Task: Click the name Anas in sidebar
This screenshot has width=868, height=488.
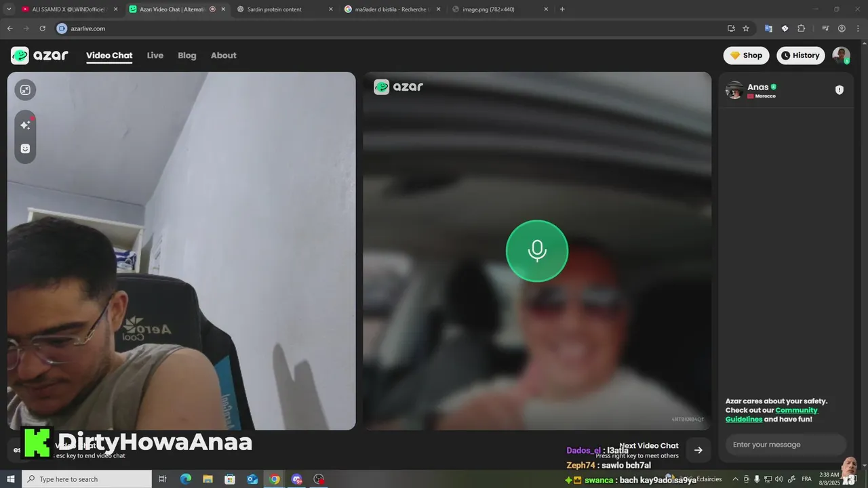Action: click(757, 87)
